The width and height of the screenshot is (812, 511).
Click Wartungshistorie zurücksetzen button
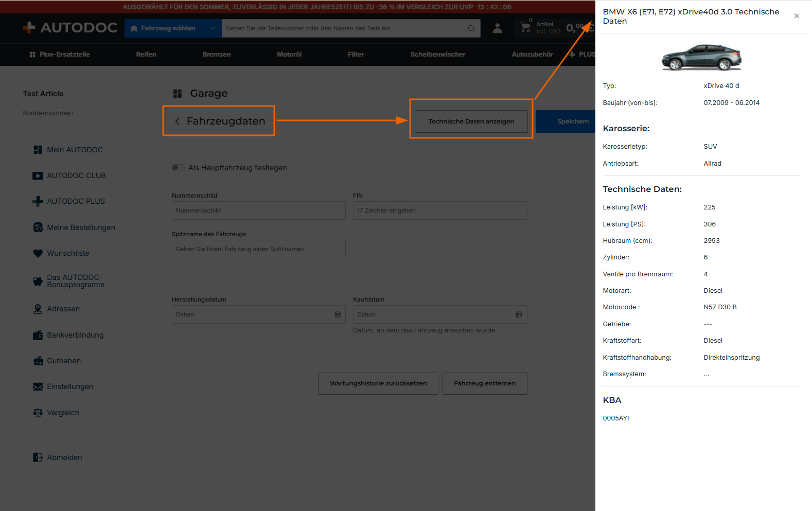[378, 383]
